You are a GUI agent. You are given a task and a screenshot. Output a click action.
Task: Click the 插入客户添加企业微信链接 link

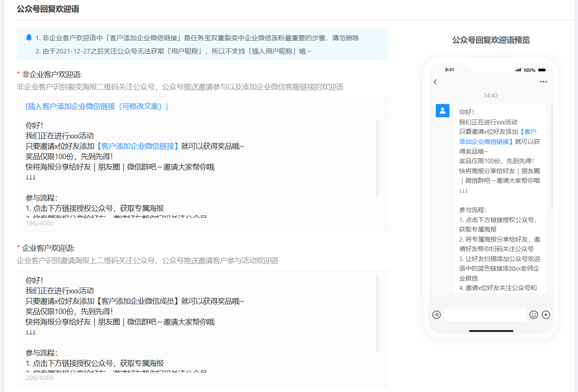97,106
